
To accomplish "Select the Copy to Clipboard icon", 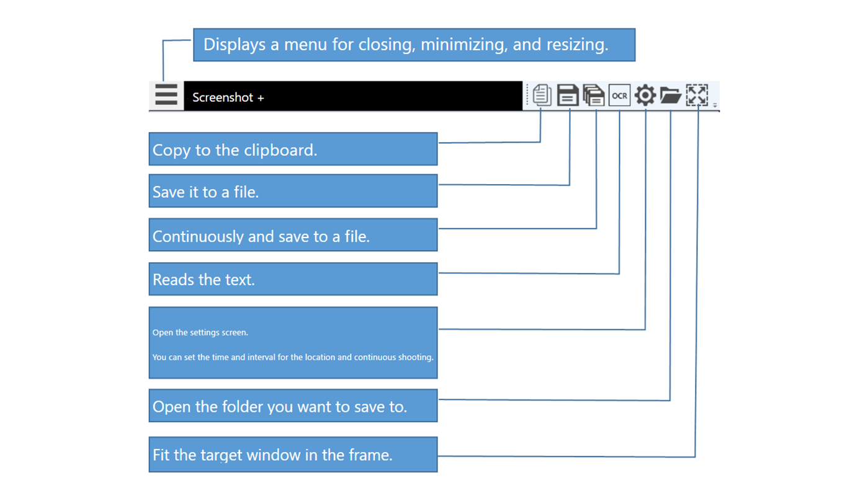I will [x=540, y=95].
